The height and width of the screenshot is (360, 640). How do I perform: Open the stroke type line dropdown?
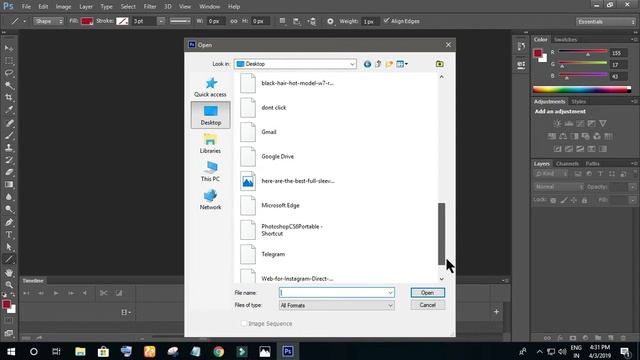[180, 21]
